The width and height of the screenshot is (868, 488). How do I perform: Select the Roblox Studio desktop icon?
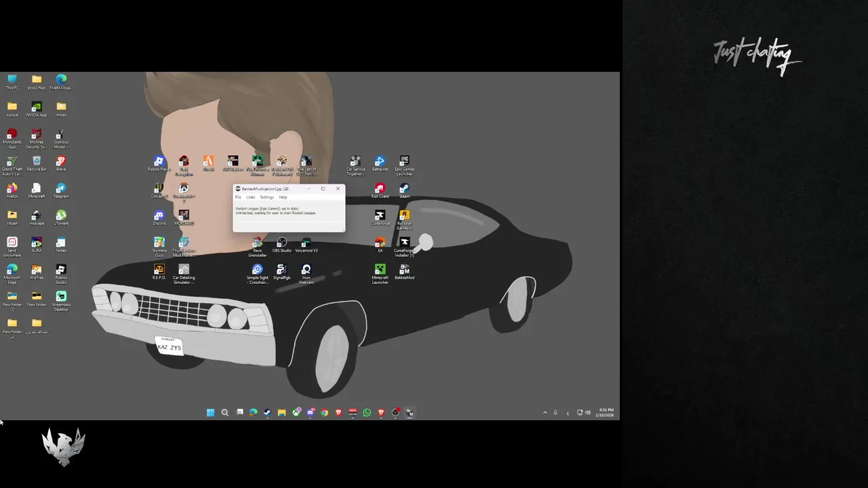61,274
